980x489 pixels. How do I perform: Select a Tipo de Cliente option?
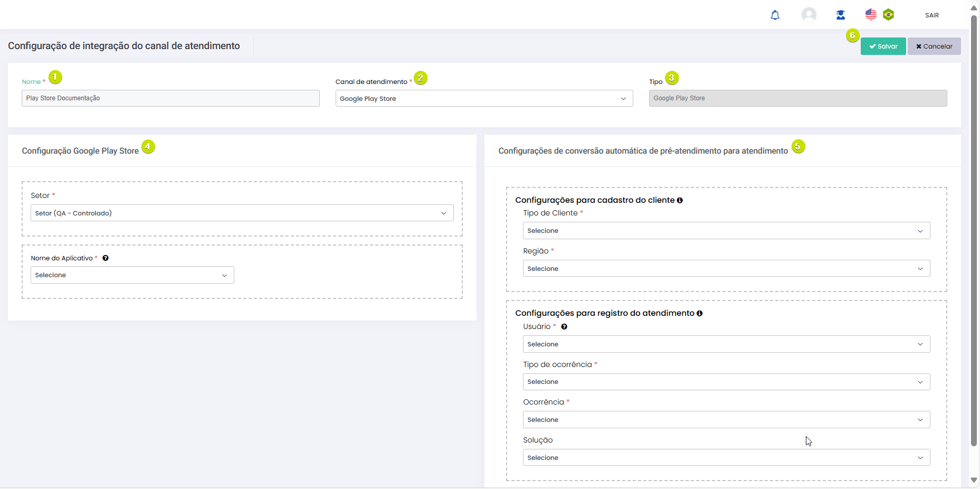pyautogui.click(x=726, y=231)
